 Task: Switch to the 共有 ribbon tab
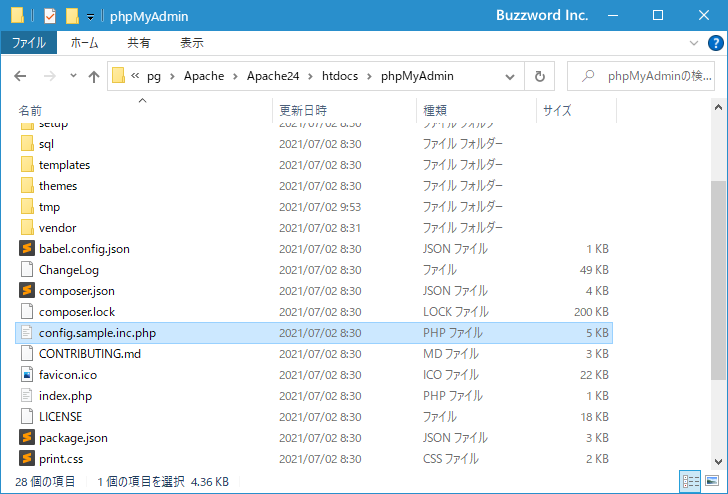click(139, 43)
